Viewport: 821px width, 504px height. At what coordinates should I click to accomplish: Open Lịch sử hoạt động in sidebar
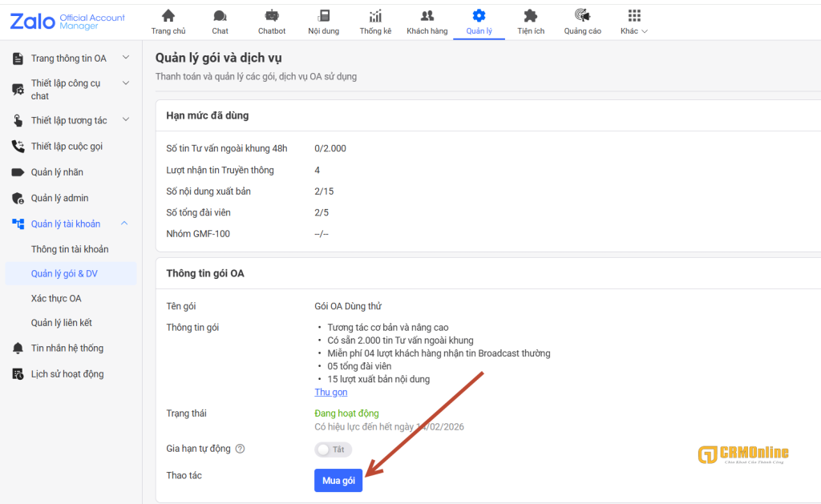pyautogui.click(x=67, y=374)
